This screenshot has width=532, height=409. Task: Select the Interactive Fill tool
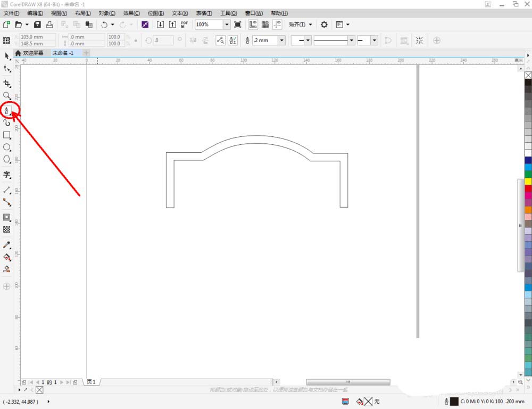tap(7, 257)
